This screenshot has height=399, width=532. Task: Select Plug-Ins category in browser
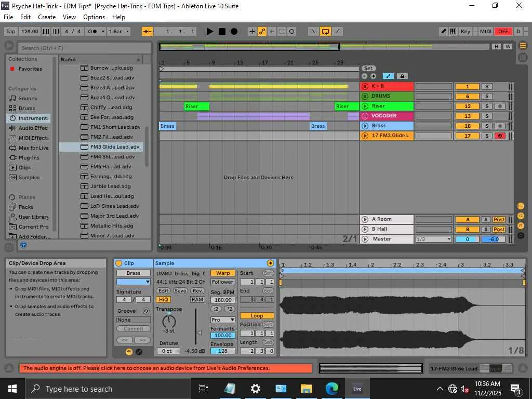pos(29,158)
